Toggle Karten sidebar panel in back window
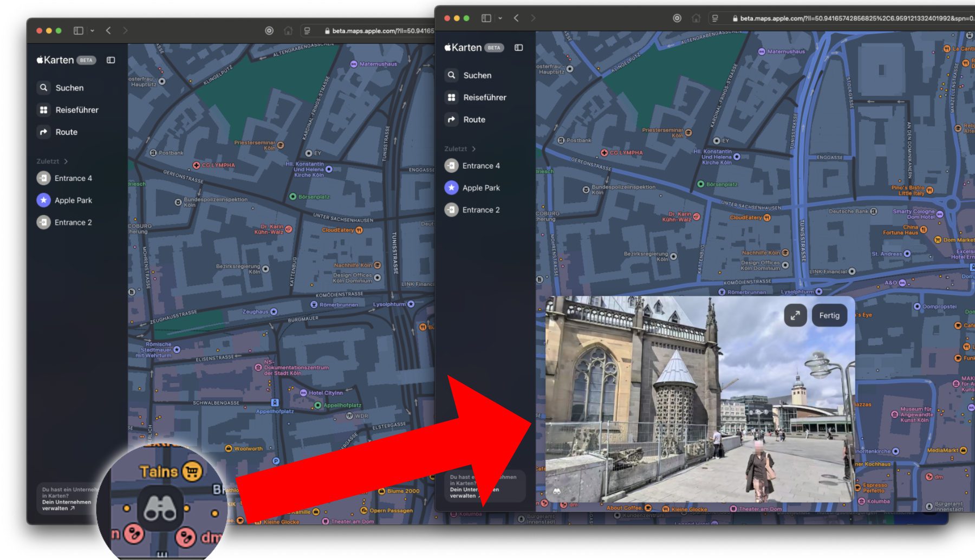The height and width of the screenshot is (560, 975). [111, 60]
